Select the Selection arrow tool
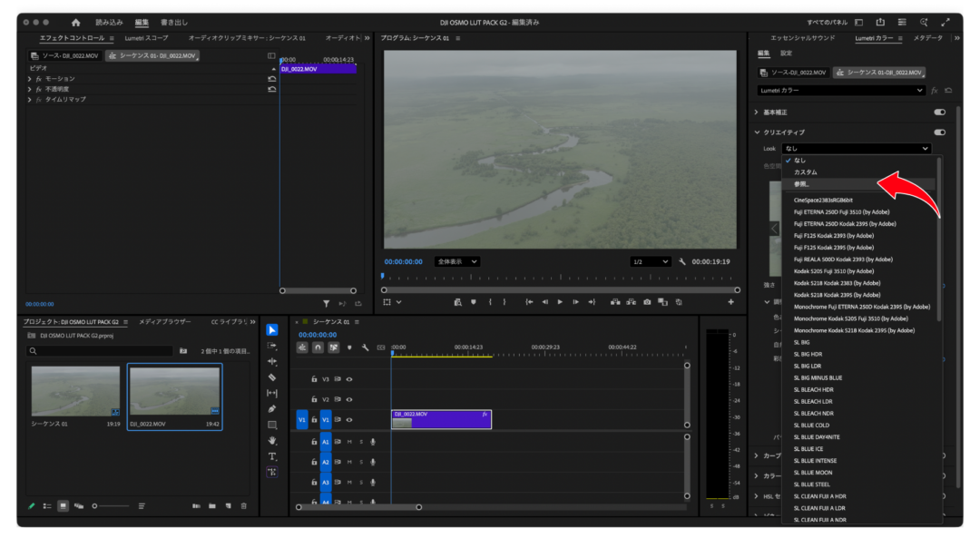 pyautogui.click(x=272, y=330)
